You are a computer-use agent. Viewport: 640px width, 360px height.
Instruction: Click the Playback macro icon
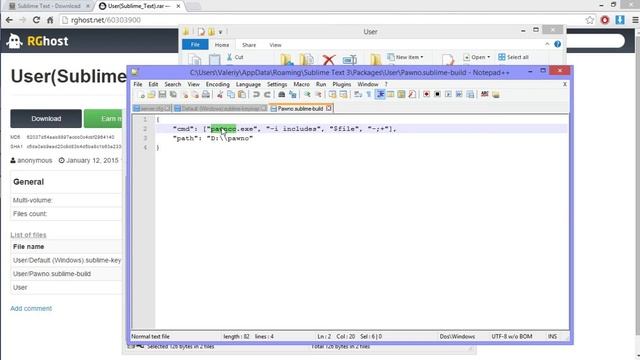tap(448, 95)
